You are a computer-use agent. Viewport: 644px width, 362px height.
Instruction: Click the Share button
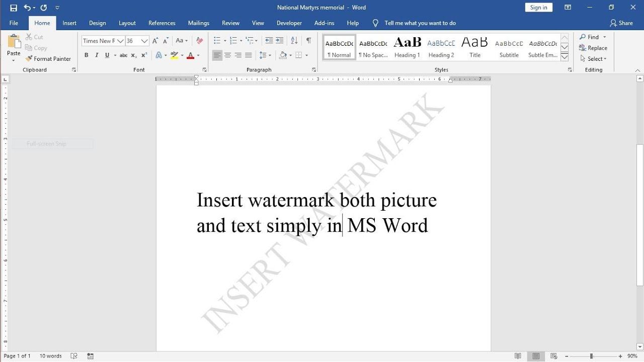(621, 23)
